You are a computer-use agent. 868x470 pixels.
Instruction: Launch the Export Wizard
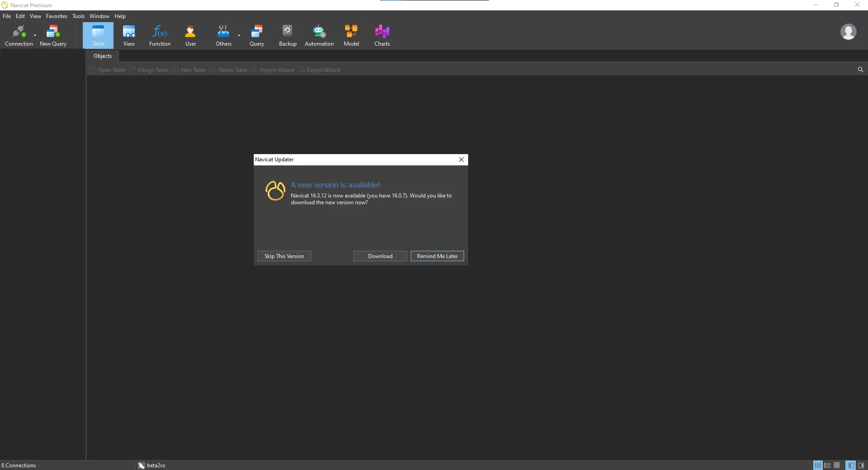point(319,70)
